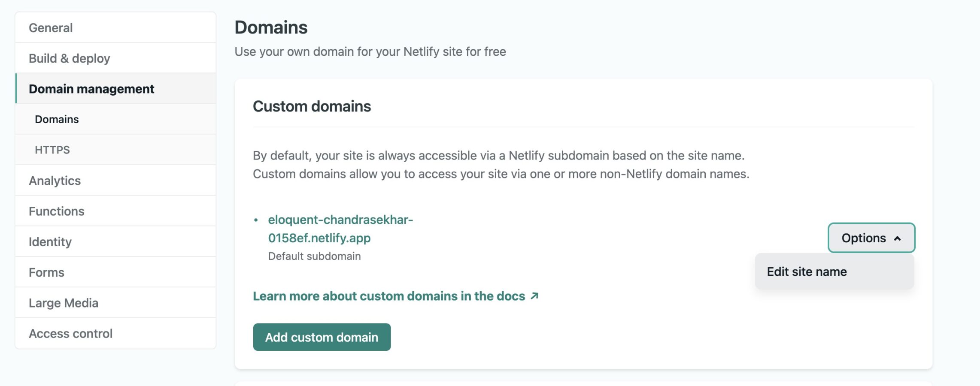The height and width of the screenshot is (386, 980).
Task: Open the Domains sub-item
Action: [x=57, y=119]
